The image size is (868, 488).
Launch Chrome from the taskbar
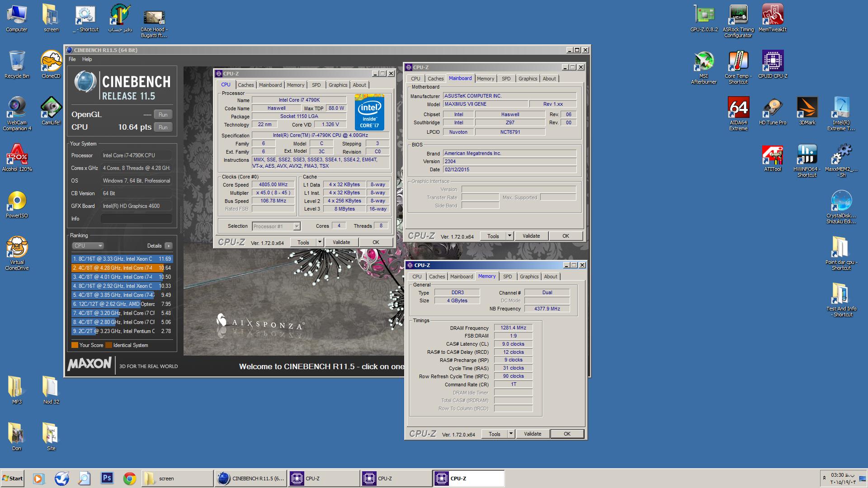tap(130, 478)
